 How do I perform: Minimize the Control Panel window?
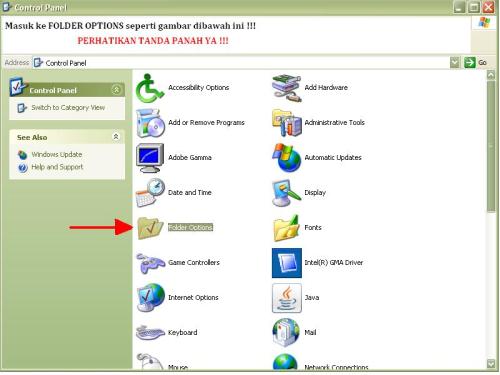tap(459, 7)
